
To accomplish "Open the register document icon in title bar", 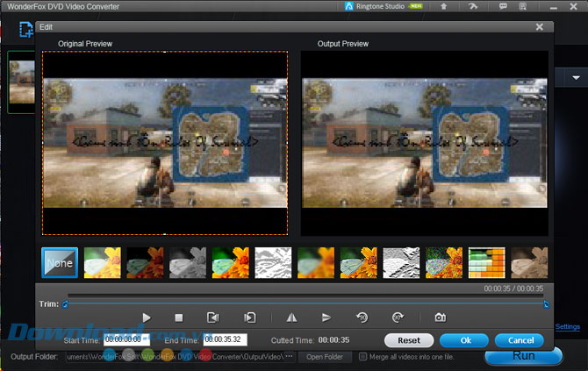I will 522,6.
